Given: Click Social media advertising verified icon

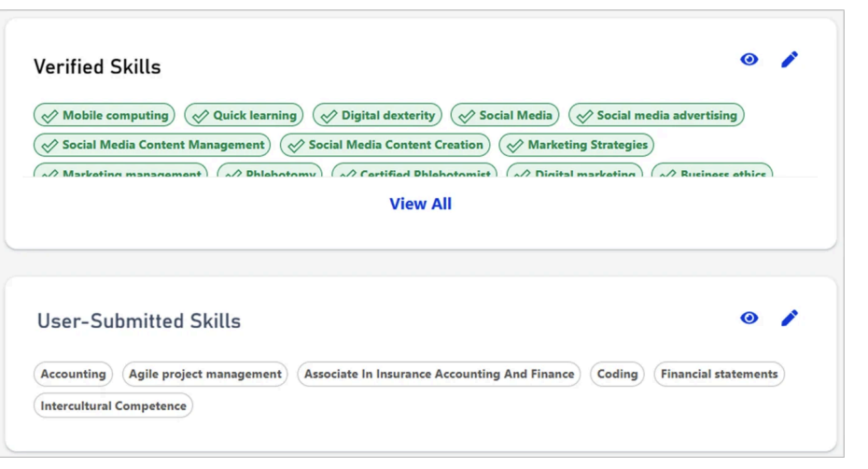Looking at the screenshot, I should [583, 116].
